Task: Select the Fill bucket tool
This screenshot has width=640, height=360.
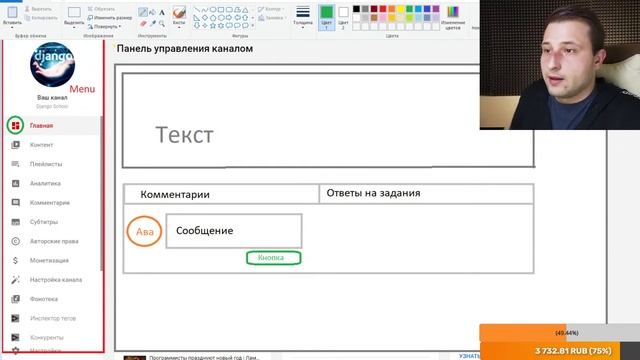Action: pyautogui.click(x=152, y=12)
